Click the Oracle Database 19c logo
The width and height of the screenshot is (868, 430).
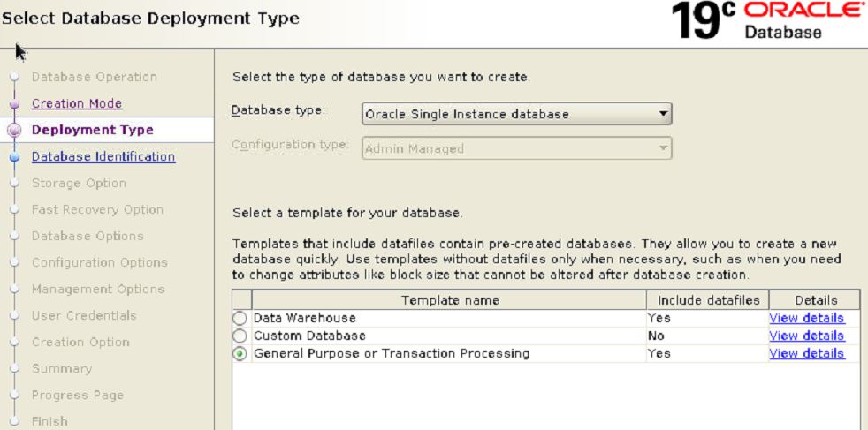pos(768,22)
